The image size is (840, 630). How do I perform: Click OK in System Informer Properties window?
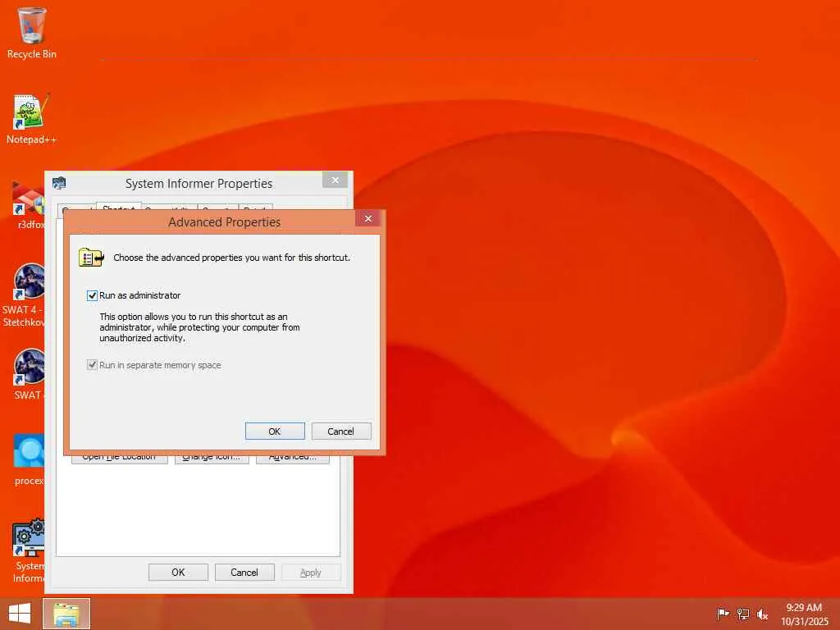tap(178, 572)
